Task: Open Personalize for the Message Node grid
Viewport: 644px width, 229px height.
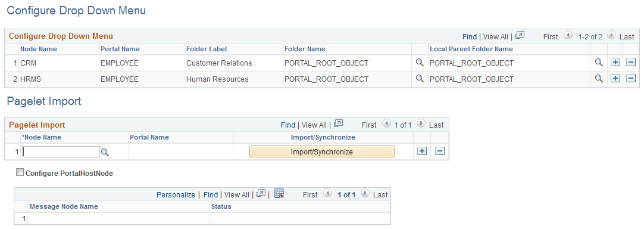Action: [176, 195]
